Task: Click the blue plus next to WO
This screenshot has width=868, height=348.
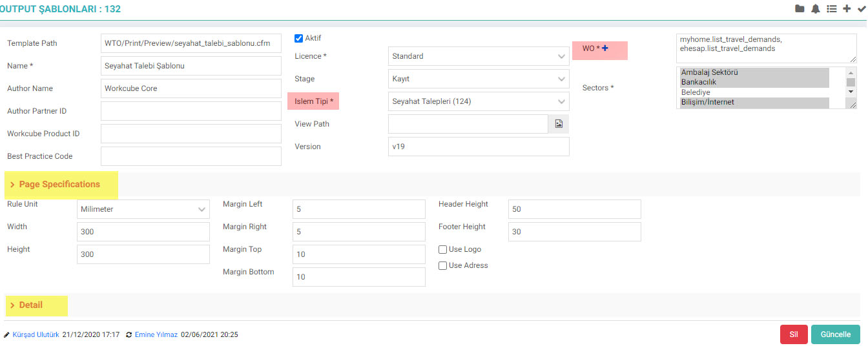Action: [x=605, y=49]
